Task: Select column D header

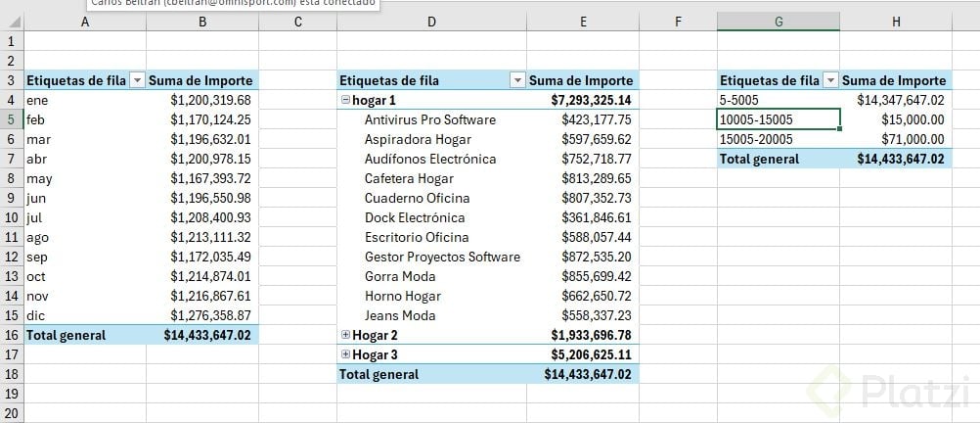Action: (431, 22)
